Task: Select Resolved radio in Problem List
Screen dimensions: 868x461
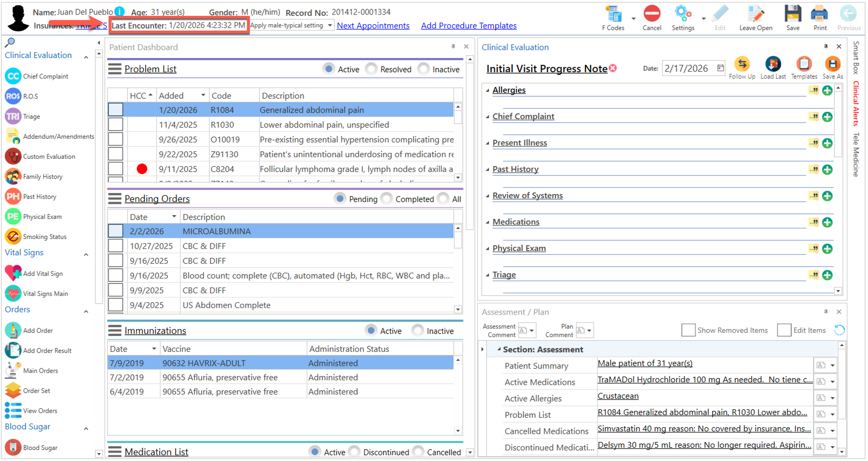Action: pos(371,69)
